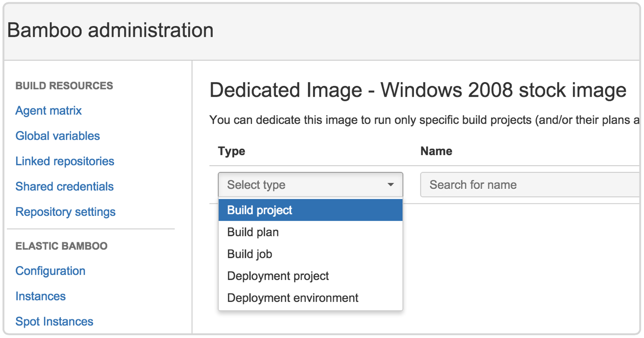Open Elastic Bamboo Configuration

50,271
